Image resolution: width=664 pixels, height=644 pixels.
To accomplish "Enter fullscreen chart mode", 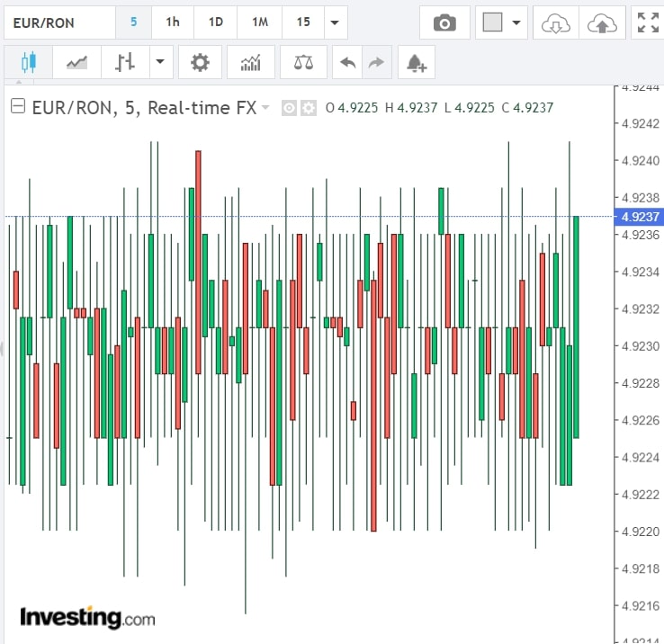I will [648, 22].
